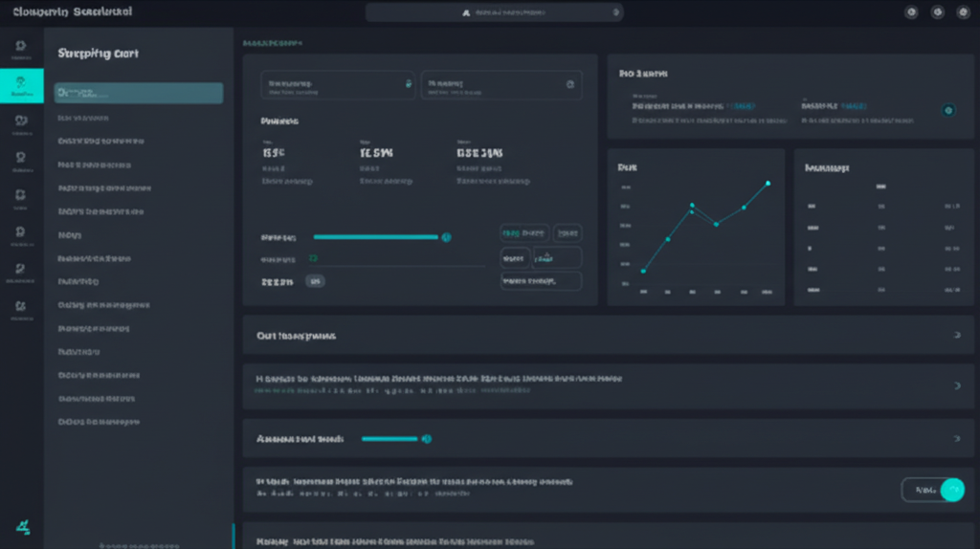The width and height of the screenshot is (980, 549).
Task: Click the round teal icon in top-right card
Action: pyautogui.click(x=947, y=111)
